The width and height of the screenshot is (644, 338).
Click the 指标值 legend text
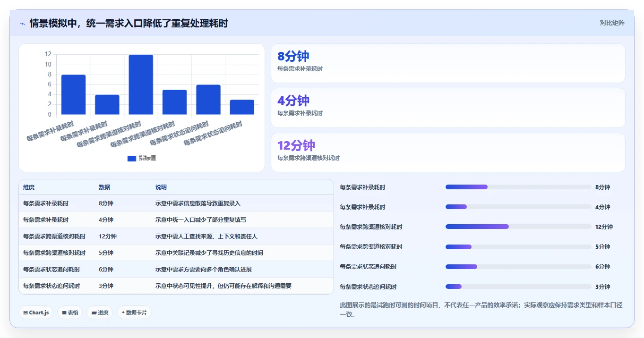point(147,158)
